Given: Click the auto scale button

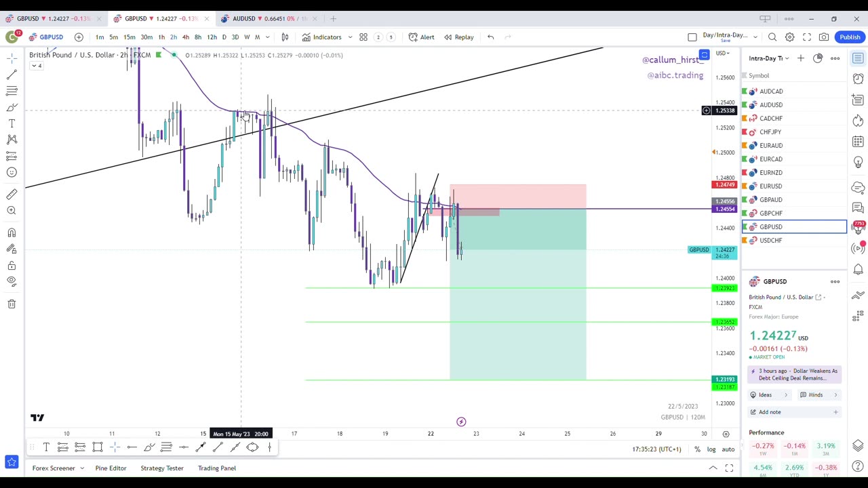Looking at the screenshot, I should pos(728,449).
